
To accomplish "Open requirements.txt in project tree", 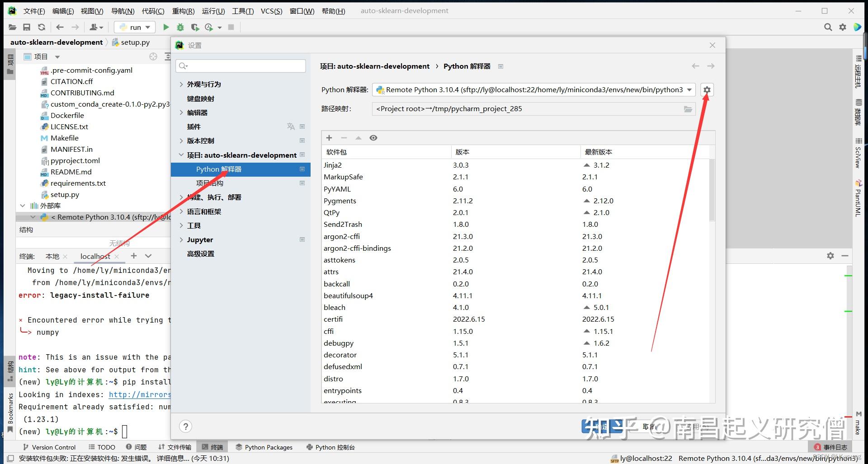I will (78, 183).
